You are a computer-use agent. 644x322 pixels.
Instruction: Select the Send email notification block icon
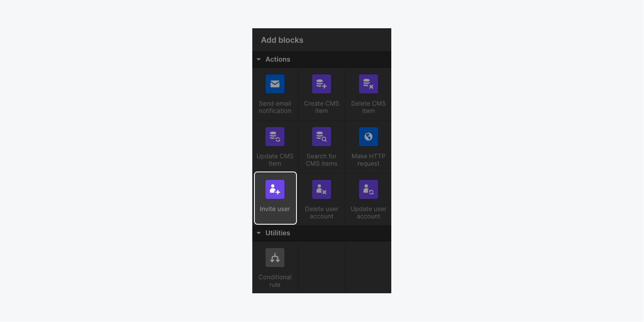[x=275, y=84]
